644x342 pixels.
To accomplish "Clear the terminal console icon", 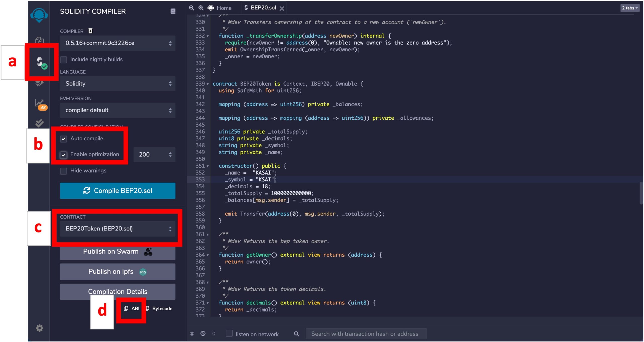I will tap(203, 334).
